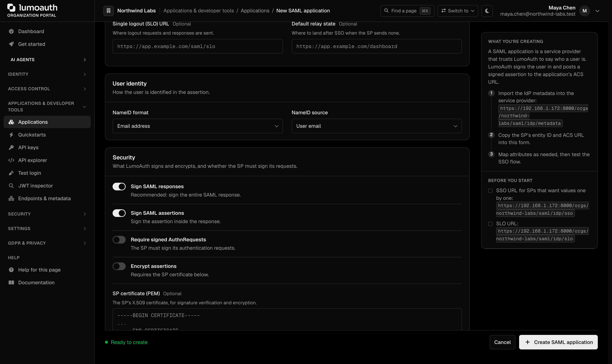The width and height of the screenshot is (612, 364).
Task: Collapse Applications & Developer Tools section
Action: coord(47,107)
